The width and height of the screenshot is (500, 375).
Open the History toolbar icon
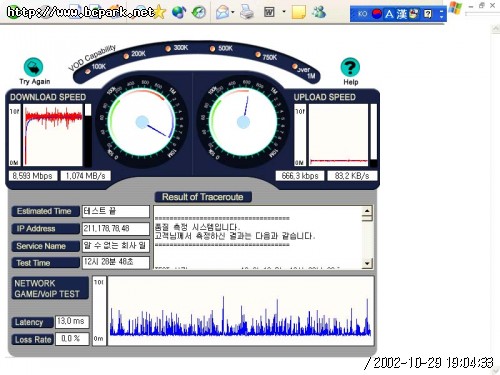click(x=199, y=13)
